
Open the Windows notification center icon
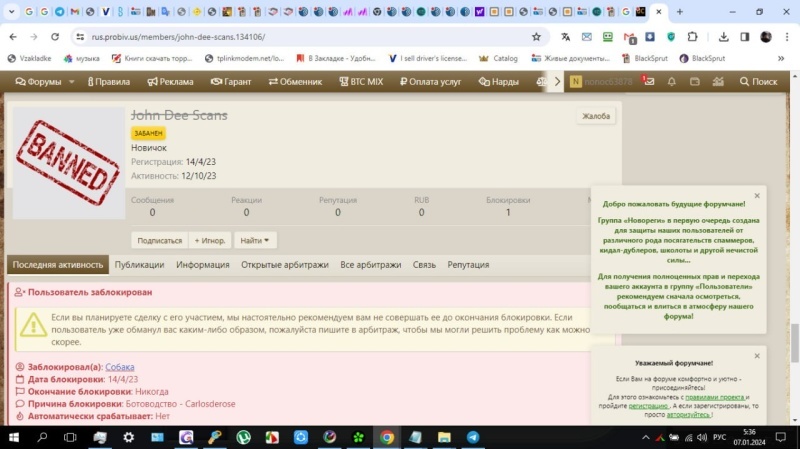(781, 437)
